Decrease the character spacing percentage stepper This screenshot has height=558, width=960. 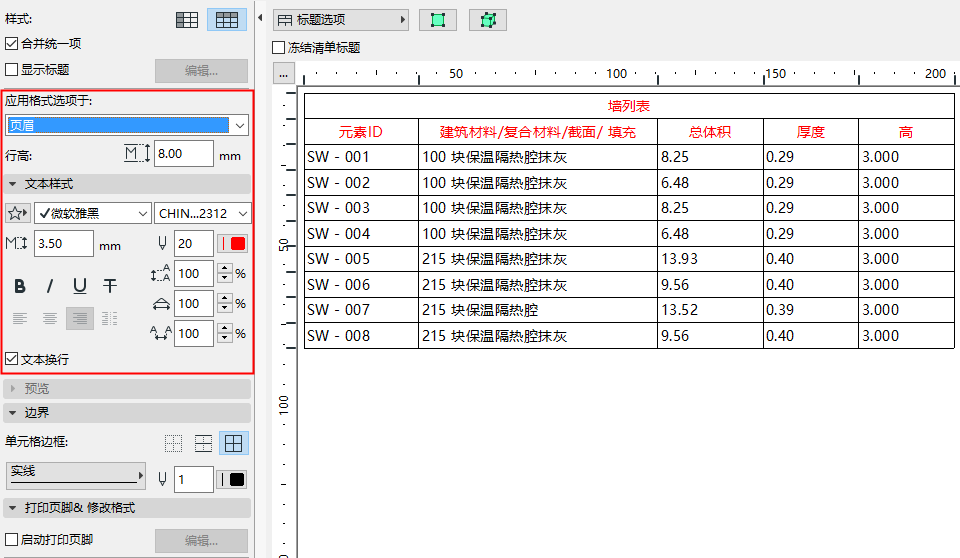point(225,339)
